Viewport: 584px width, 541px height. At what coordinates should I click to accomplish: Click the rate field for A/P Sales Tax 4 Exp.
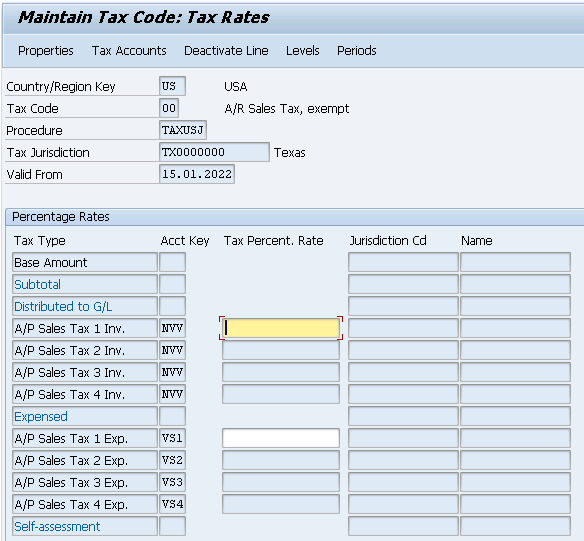pos(281,504)
